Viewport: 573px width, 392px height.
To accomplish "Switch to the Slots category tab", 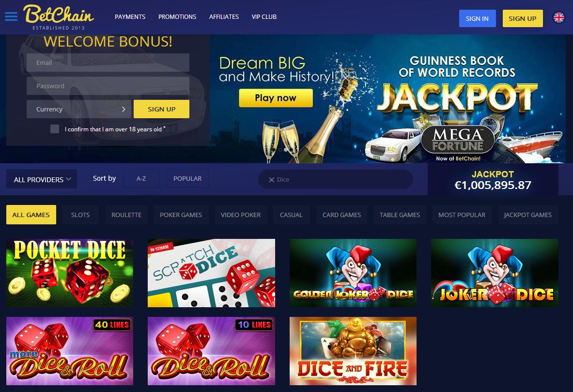I will (80, 215).
